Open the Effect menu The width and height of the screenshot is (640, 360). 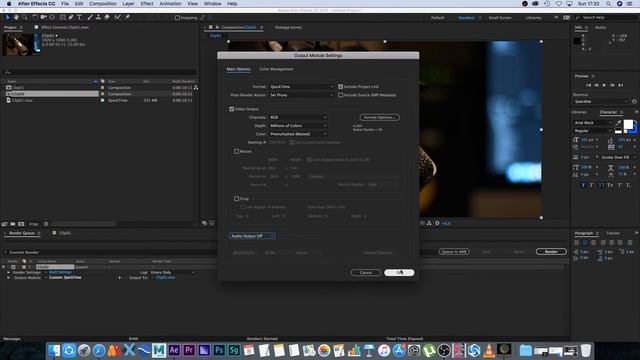click(x=147, y=4)
